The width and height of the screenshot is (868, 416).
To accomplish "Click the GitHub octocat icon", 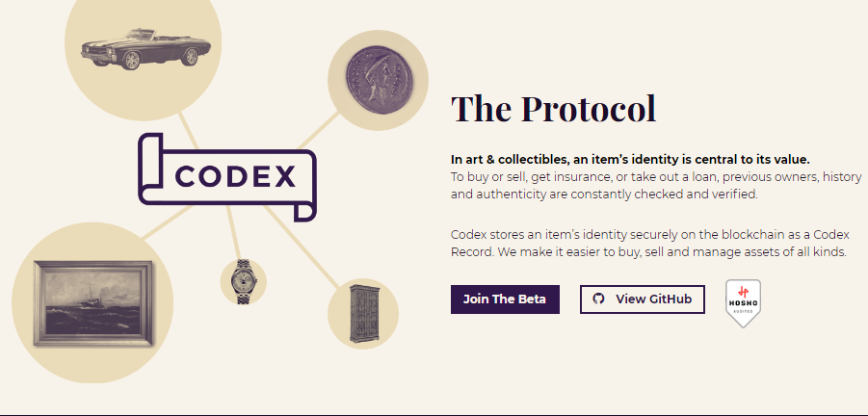I will click(598, 299).
